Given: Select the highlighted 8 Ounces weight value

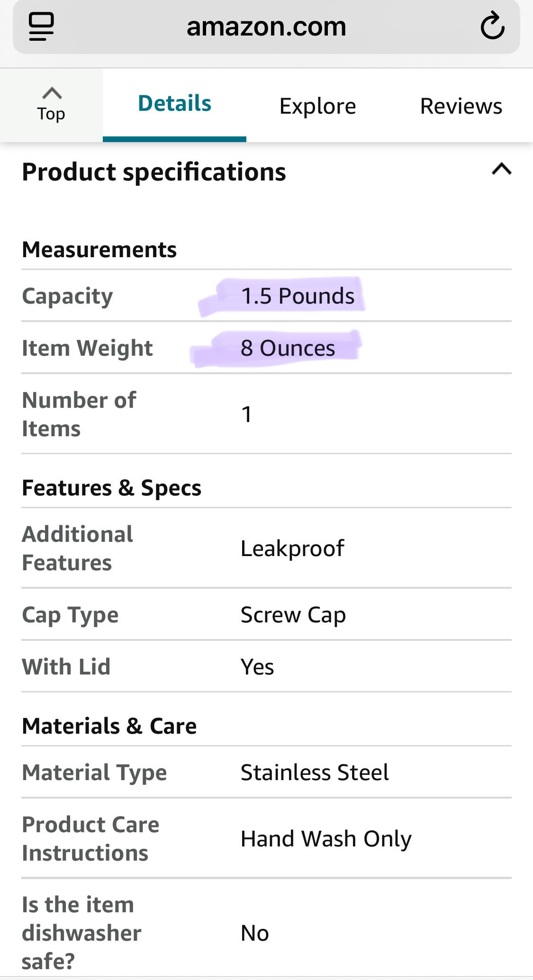Looking at the screenshot, I should tap(288, 348).
